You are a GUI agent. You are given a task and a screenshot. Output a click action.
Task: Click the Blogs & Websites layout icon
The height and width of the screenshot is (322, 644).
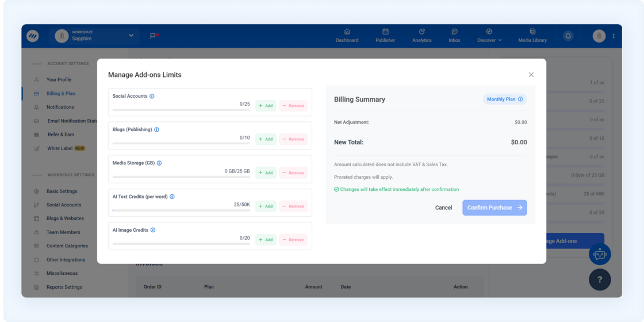click(37, 218)
